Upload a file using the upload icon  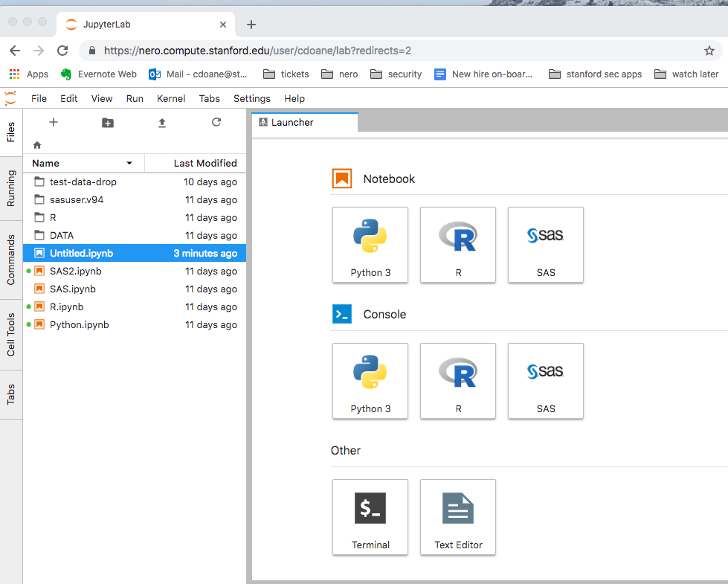click(162, 122)
